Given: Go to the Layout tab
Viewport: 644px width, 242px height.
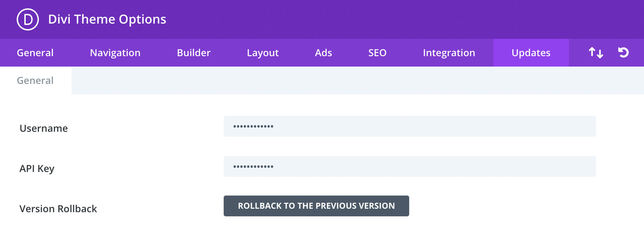Looking at the screenshot, I should tap(263, 53).
